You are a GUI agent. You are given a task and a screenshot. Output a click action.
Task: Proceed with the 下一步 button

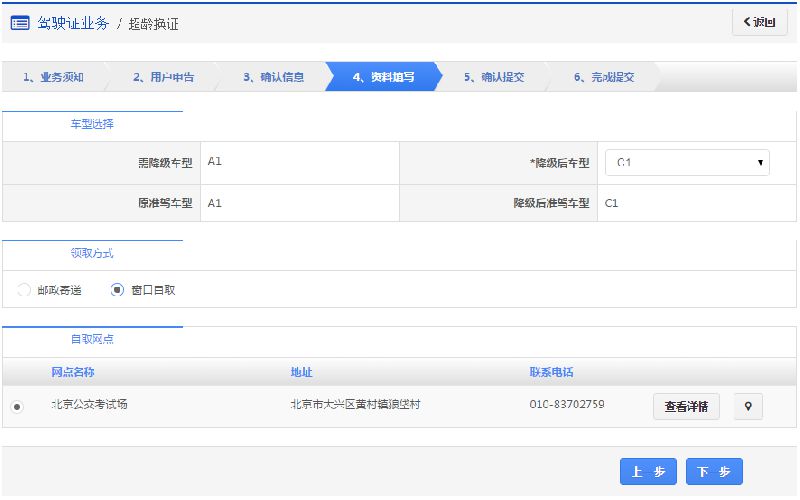(x=714, y=472)
